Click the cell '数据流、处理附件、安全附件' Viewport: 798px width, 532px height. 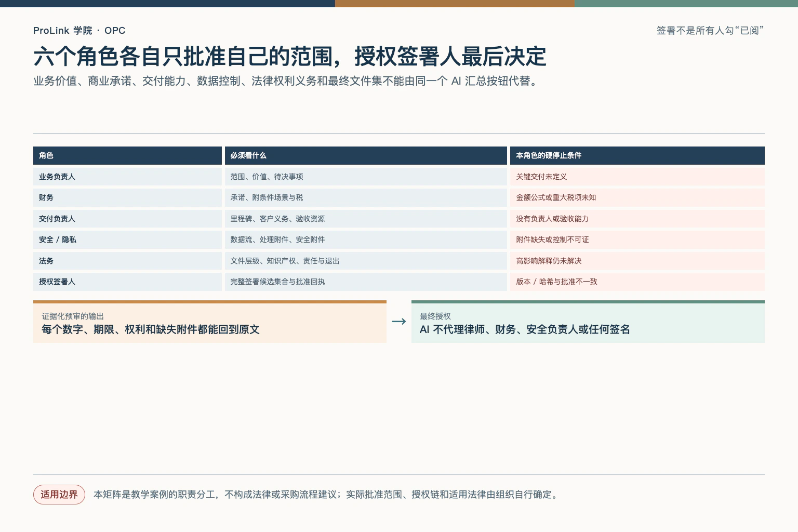point(366,240)
